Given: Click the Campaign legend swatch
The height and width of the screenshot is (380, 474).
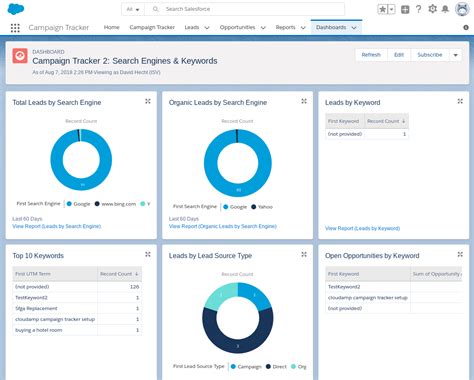Looking at the screenshot, I should click(x=233, y=367).
